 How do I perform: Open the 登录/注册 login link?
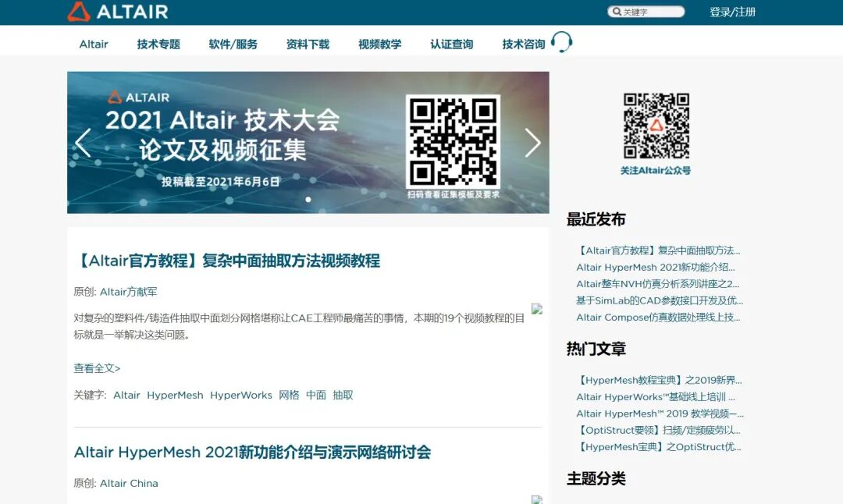click(x=732, y=12)
